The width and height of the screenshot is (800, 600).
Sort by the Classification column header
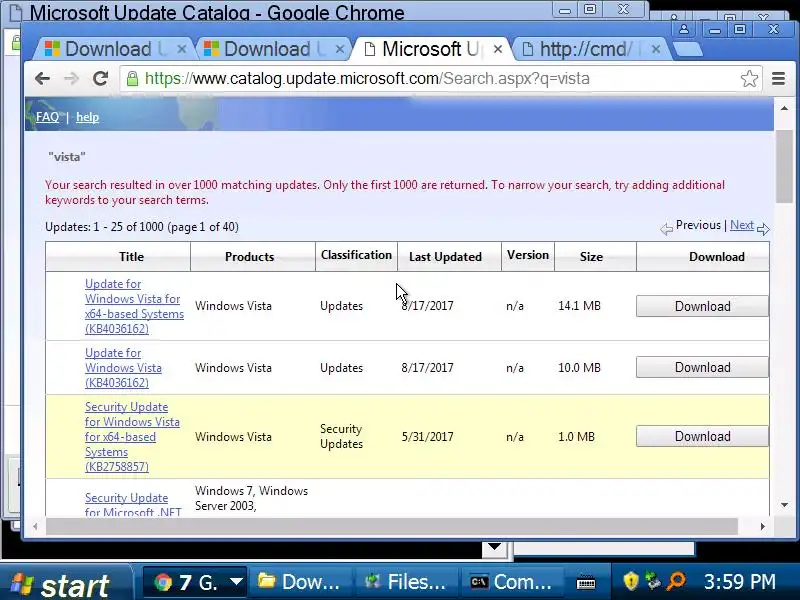(356, 255)
